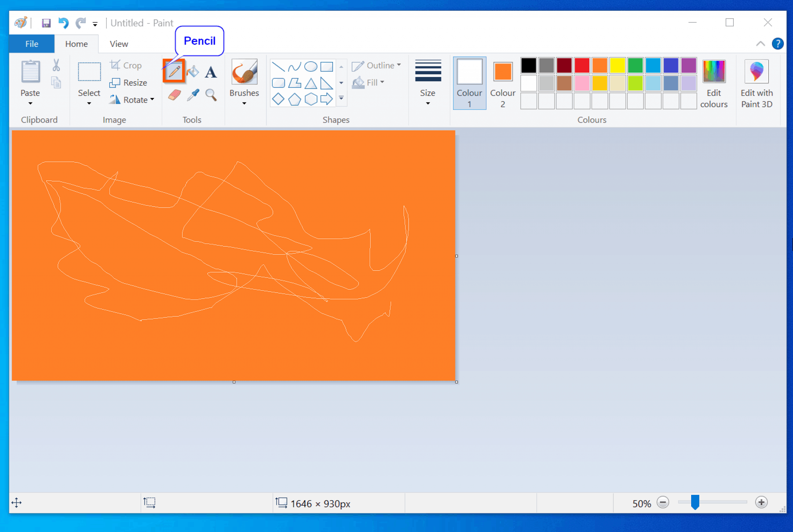The image size is (793, 532).
Task: Pick a colour with the Colour picker tool
Action: pos(193,95)
